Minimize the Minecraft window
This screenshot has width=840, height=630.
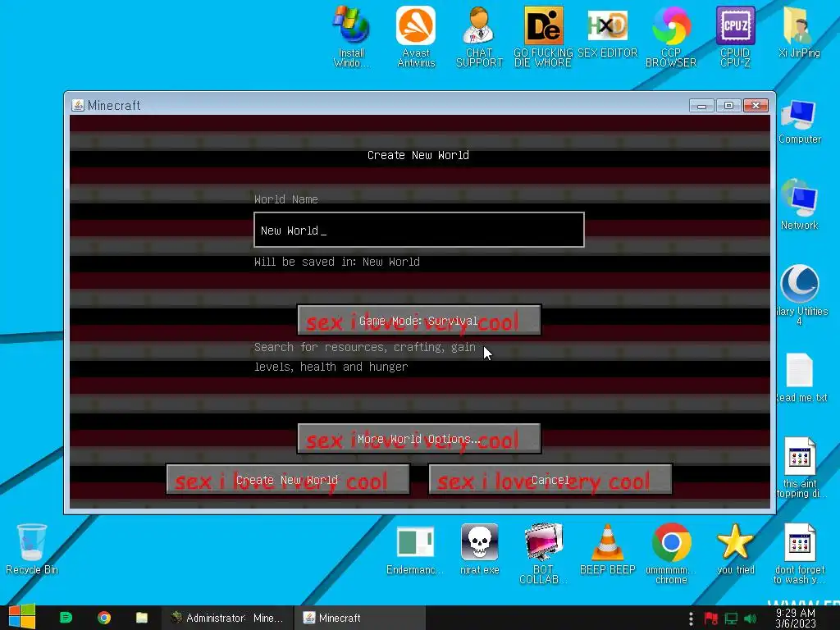(702, 106)
